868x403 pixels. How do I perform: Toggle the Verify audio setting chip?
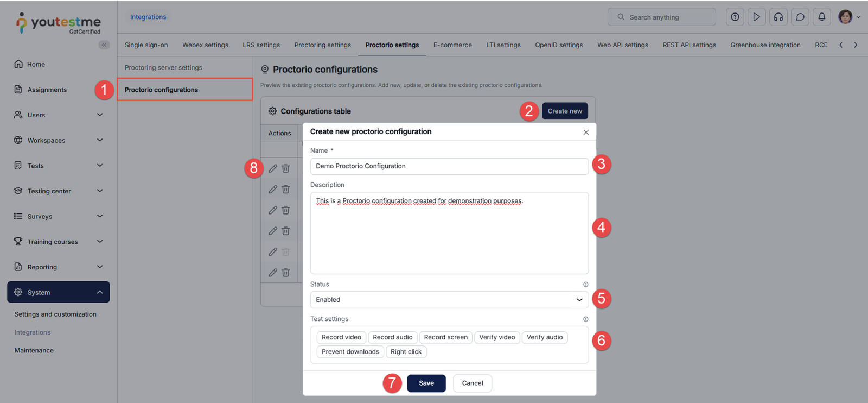(544, 337)
